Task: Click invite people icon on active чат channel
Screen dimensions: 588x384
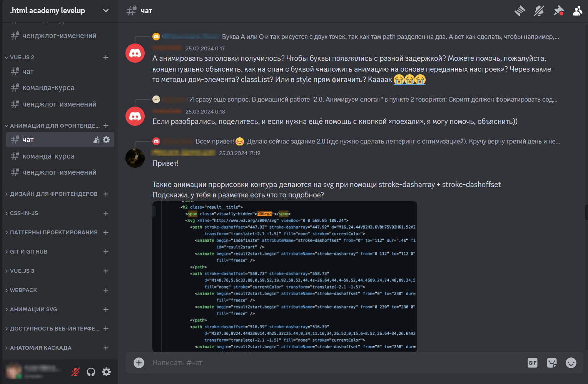Action: [97, 140]
